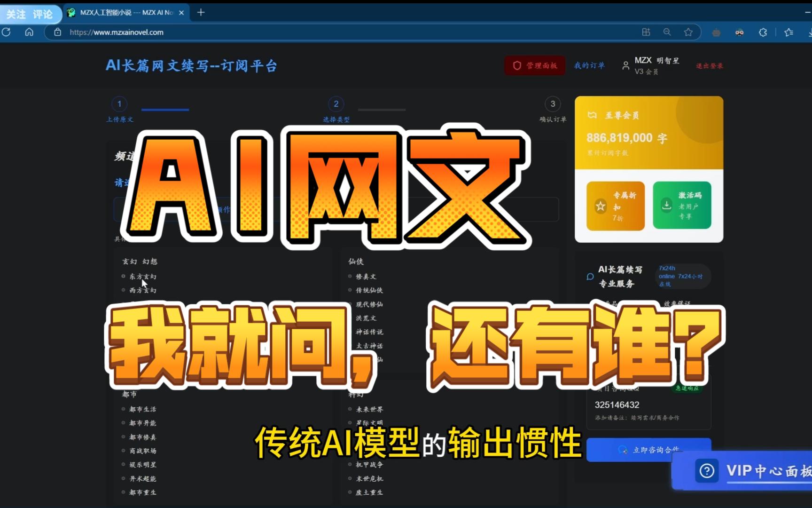The height and width of the screenshot is (508, 812).
Task: Click the question mark icon in VIP panel
Action: click(x=707, y=470)
